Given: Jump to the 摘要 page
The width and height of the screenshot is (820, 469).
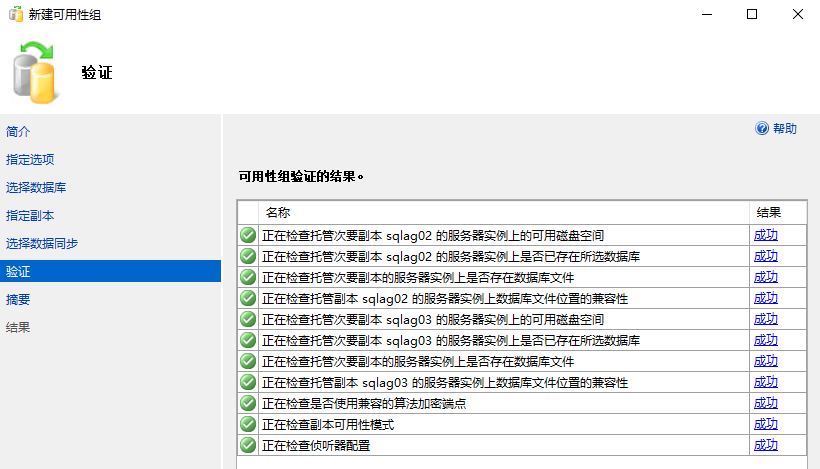Looking at the screenshot, I should tap(18, 299).
